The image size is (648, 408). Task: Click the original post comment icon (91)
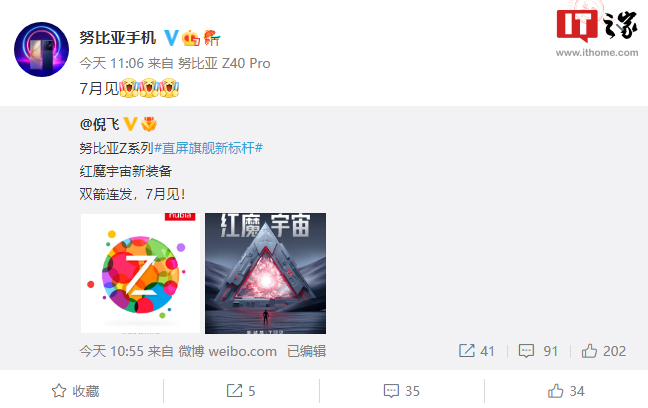pos(538,351)
